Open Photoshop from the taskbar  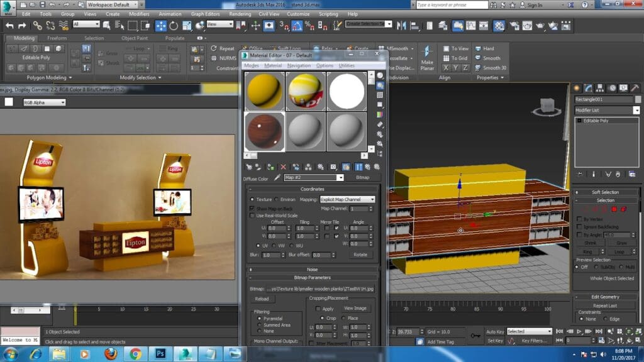point(160,353)
